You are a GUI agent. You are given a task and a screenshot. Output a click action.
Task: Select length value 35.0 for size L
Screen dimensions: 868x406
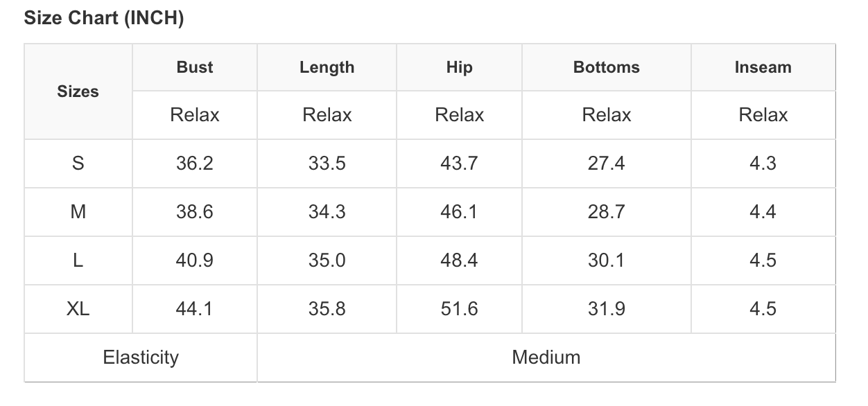click(x=327, y=261)
